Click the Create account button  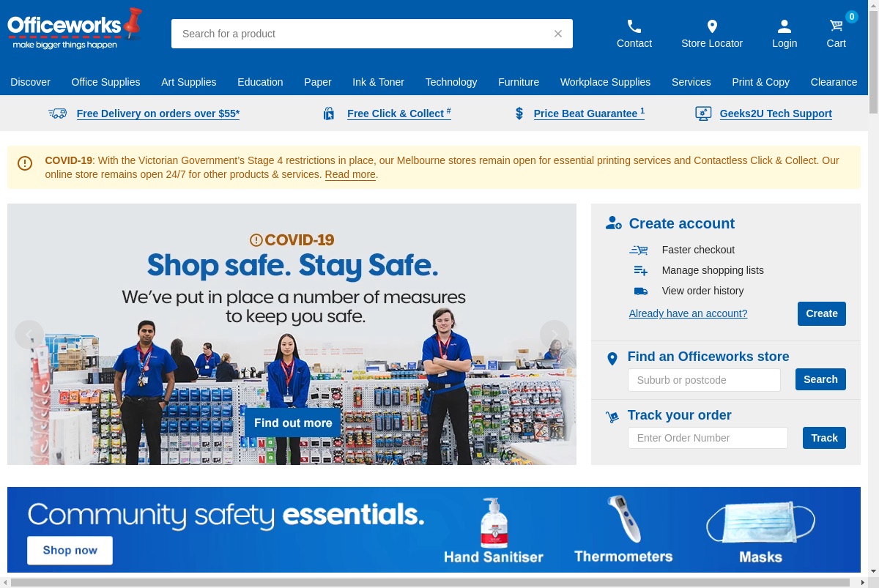coord(822,313)
